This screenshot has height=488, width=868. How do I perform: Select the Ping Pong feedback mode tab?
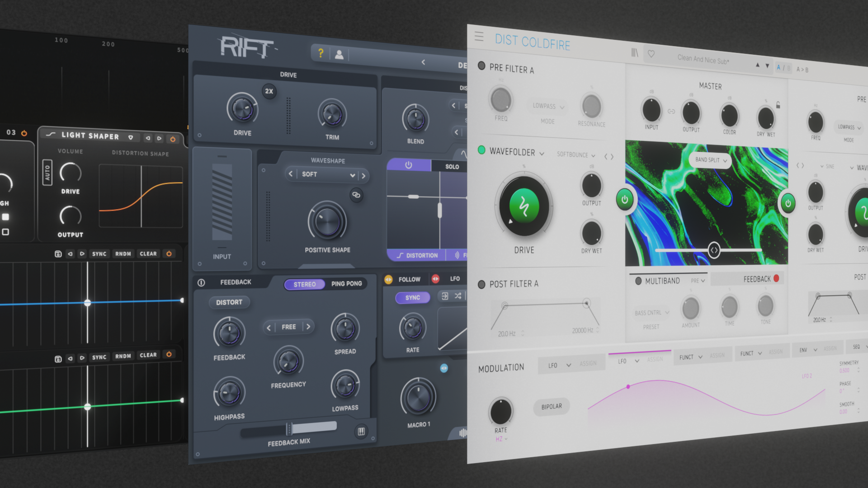[347, 284]
